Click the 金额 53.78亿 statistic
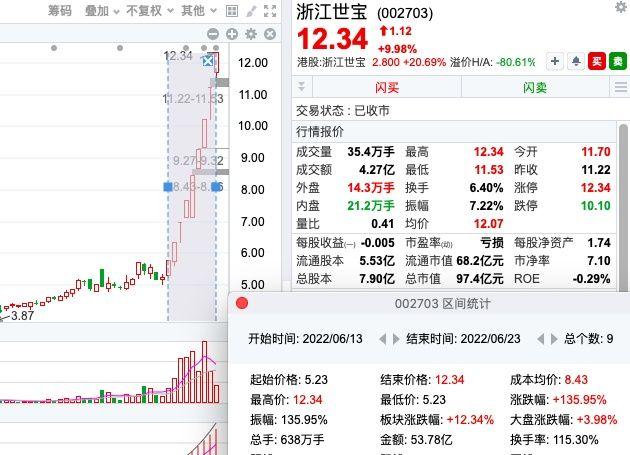Screen dimensions: 630x455 416,439
